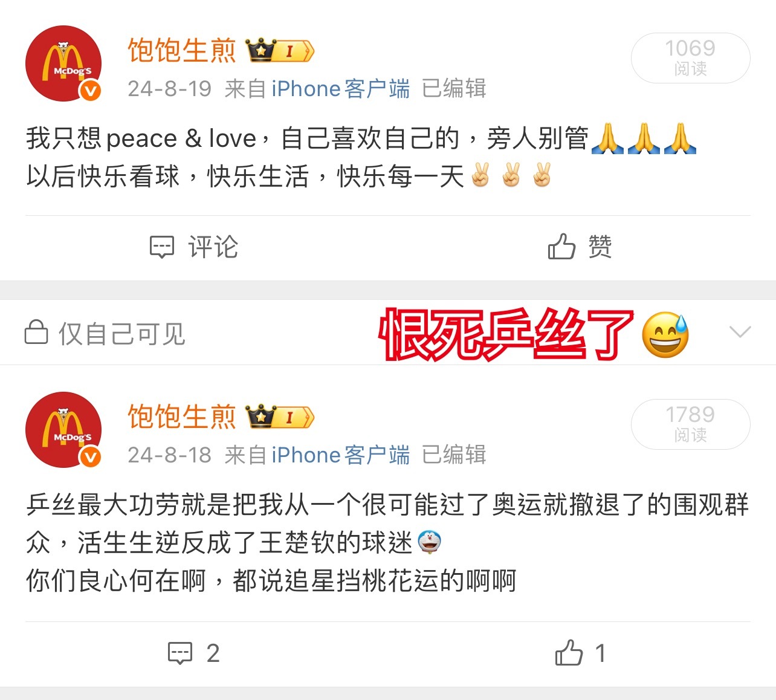This screenshot has width=776, height=700.
Task: Change the 仅自己可见 visibility setting
Action: [105, 333]
